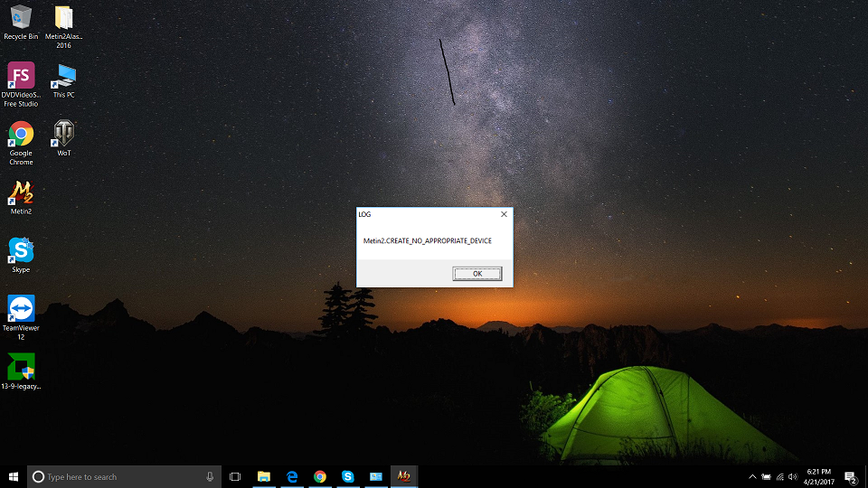Screen dimensions: 868x488
Task: Open File Explorer from the taskbar
Action: (264, 476)
